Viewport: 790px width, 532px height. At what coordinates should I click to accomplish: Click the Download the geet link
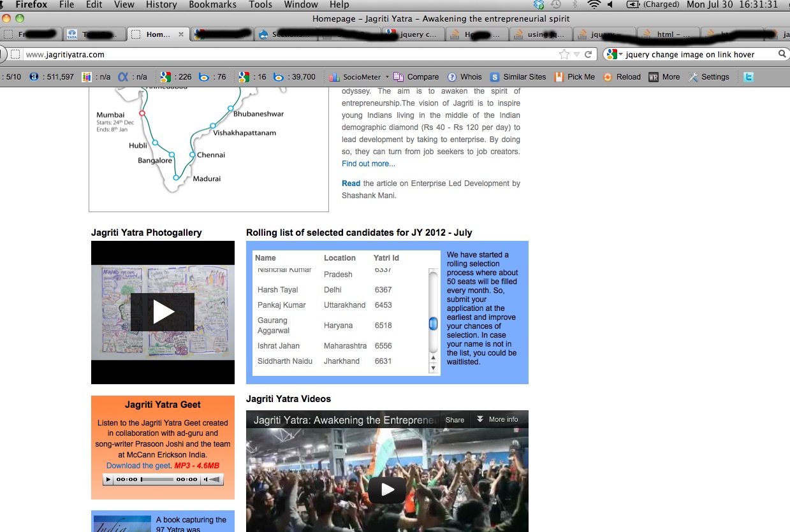138,466
